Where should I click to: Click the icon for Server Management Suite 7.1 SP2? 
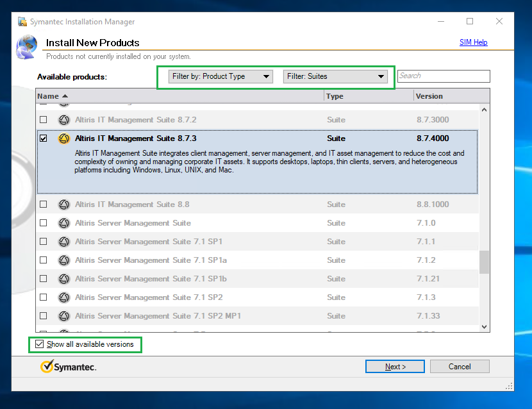[x=64, y=297]
